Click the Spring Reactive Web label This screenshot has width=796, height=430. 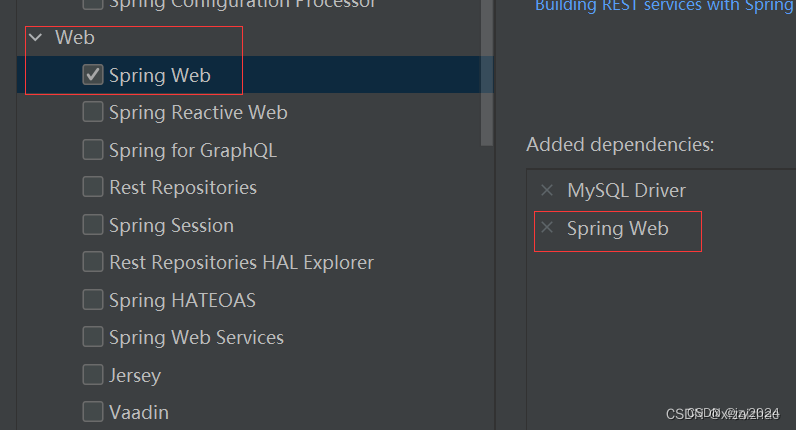pyautogui.click(x=198, y=112)
